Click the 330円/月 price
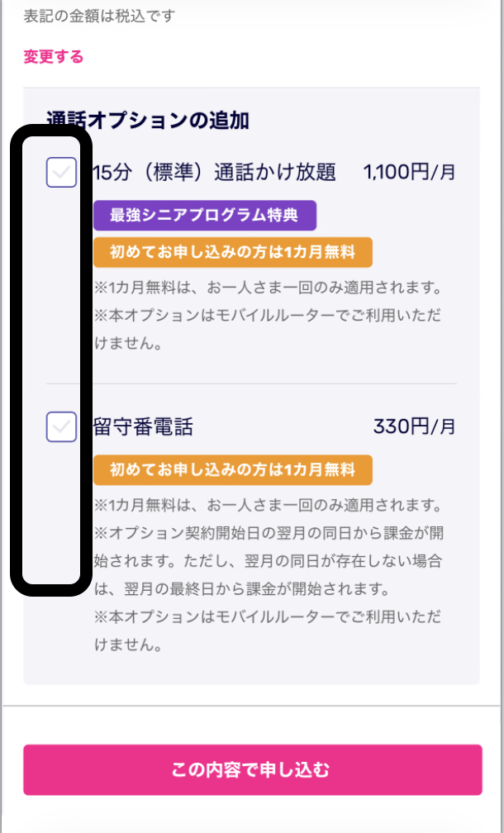This screenshot has height=833, width=504. click(414, 427)
